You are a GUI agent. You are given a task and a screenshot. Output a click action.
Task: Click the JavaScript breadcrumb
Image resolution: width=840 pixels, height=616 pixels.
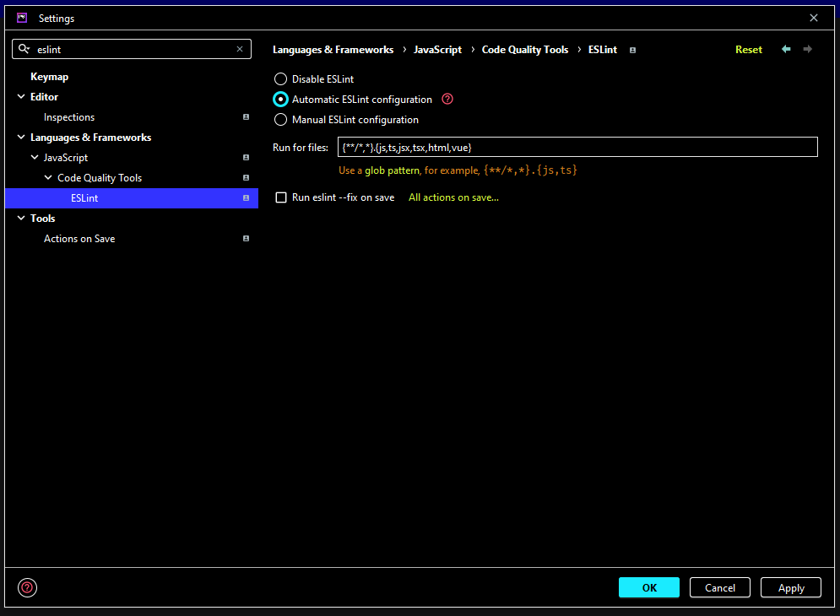[x=437, y=50]
